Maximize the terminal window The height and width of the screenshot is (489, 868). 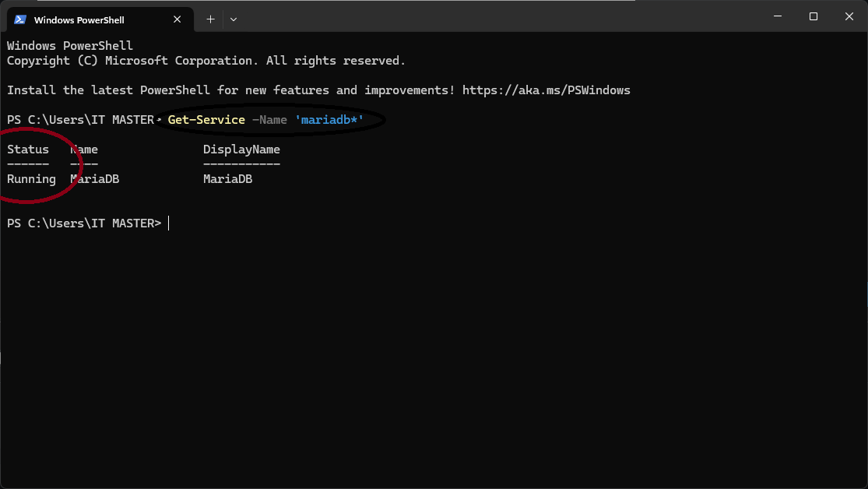click(x=814, y=16)
